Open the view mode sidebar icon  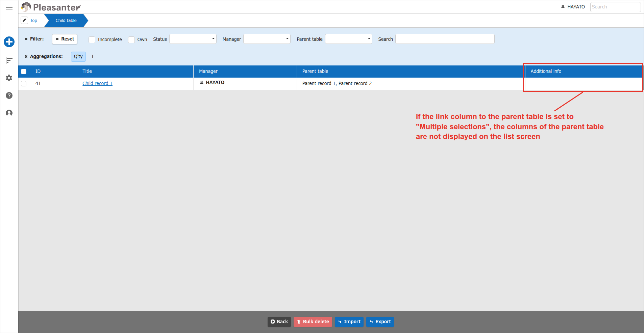point(9,60)
